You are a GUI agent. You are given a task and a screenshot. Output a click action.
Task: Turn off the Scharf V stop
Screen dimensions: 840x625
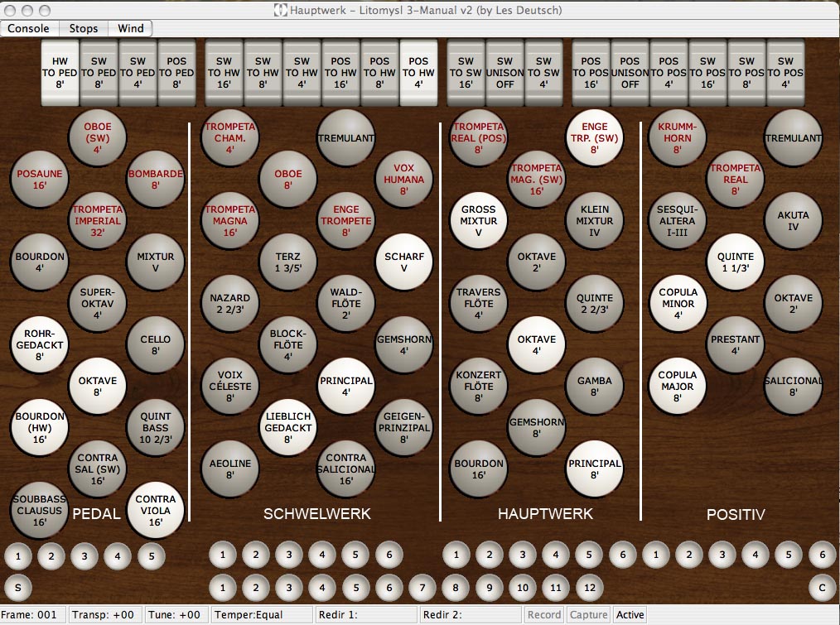point(403,262)
